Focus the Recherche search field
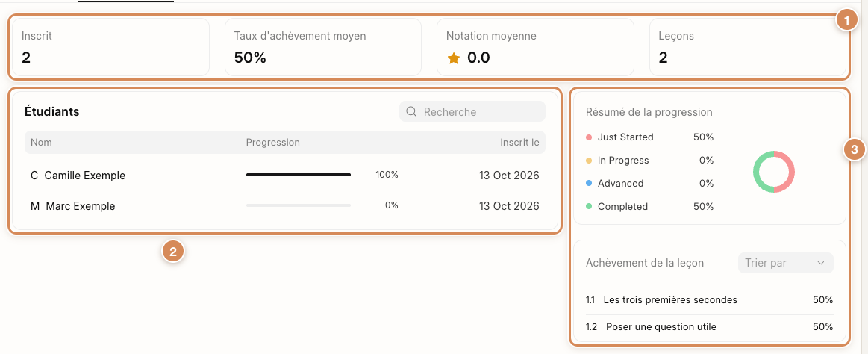This screenshot has width=868, height=354. [x=472, y=112]
